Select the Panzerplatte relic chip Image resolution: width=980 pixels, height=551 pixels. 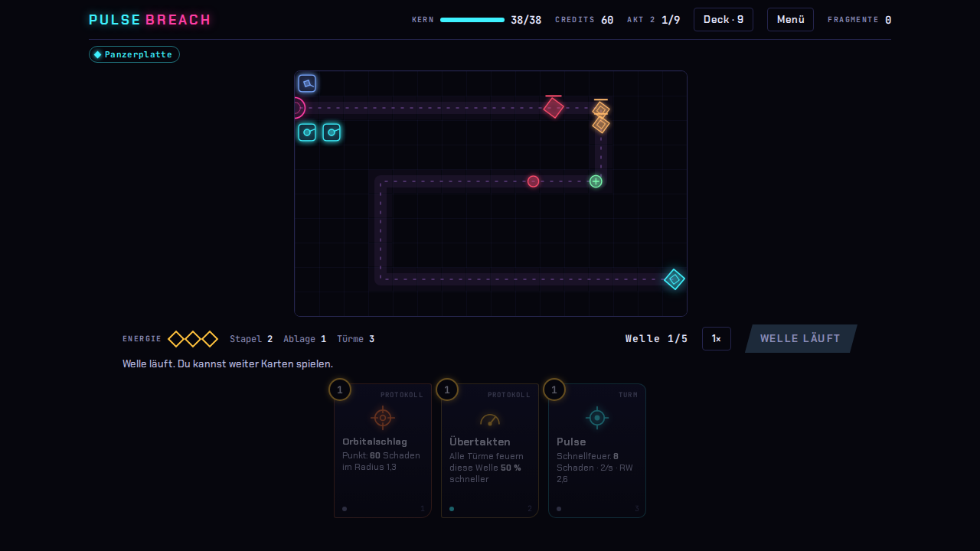pos(134,54)
